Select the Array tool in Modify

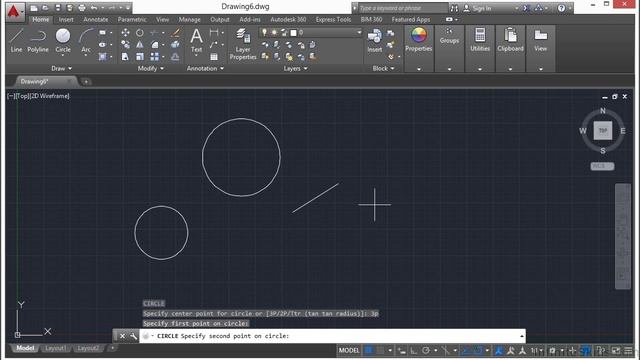154,57
